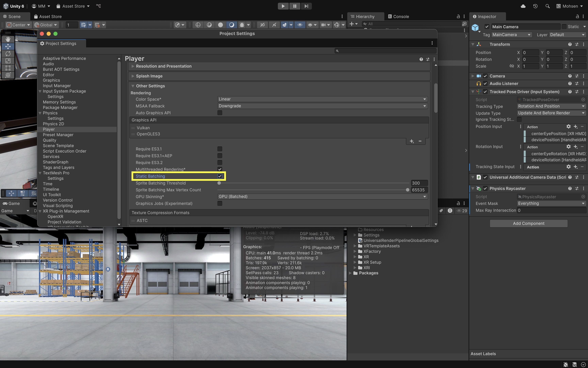This screenshot has width=588, height=368.
Task: Open Tracking Type dropdown
Action: 551,106
